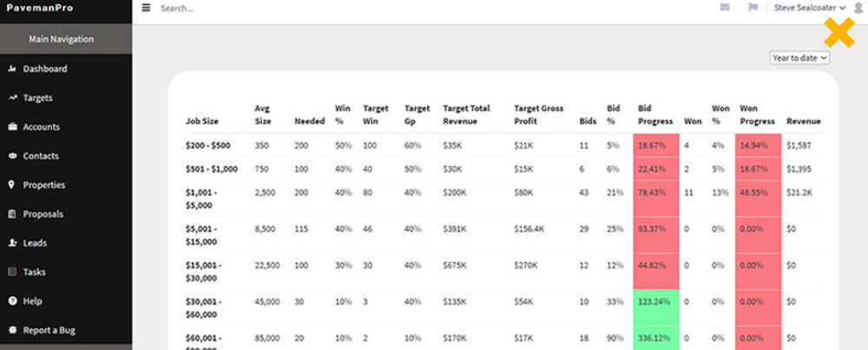Click the Properties map pin icon
This screenshot has width=868, height=350.
click(12, 185)
